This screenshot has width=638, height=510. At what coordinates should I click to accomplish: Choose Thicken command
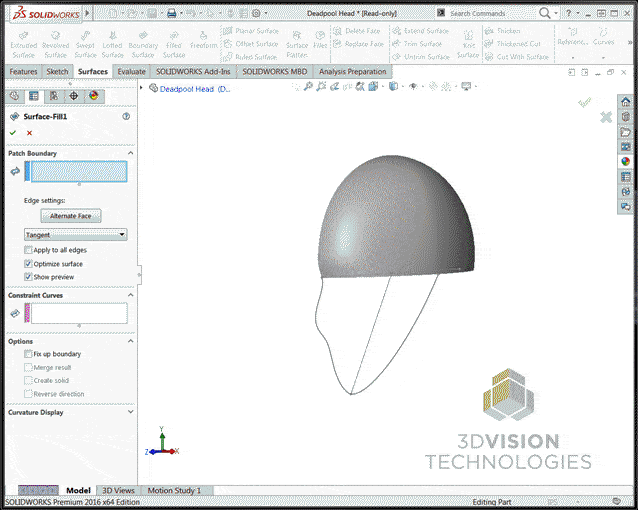pyautogui.click(x=503, y=31)
